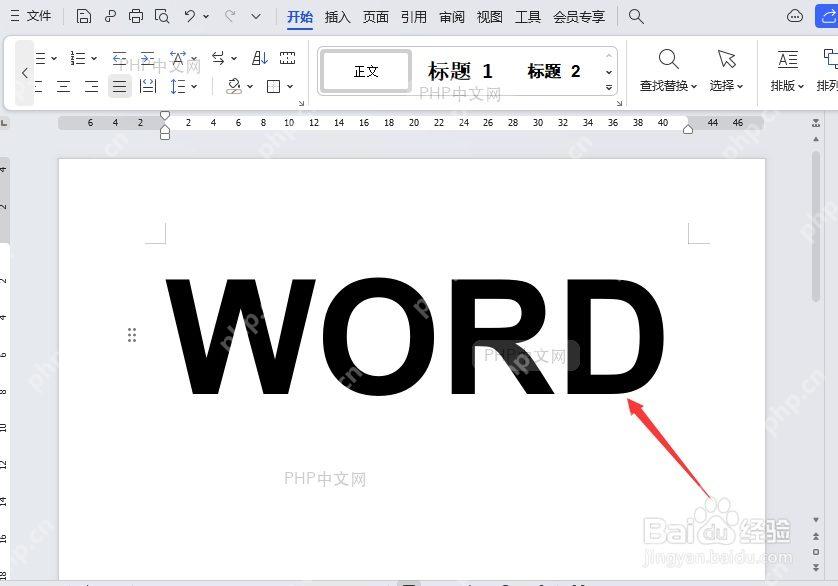This screenshot has height=586, width=838.
Task: Toggle distributed alignment
Action: point(148,86)
